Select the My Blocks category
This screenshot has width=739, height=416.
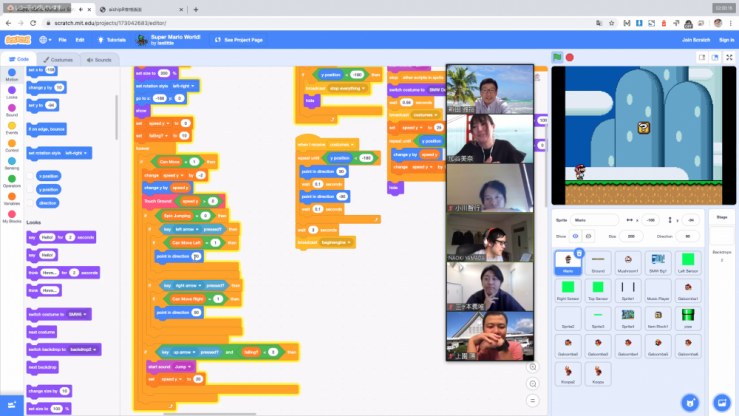[x=12, y=217]
